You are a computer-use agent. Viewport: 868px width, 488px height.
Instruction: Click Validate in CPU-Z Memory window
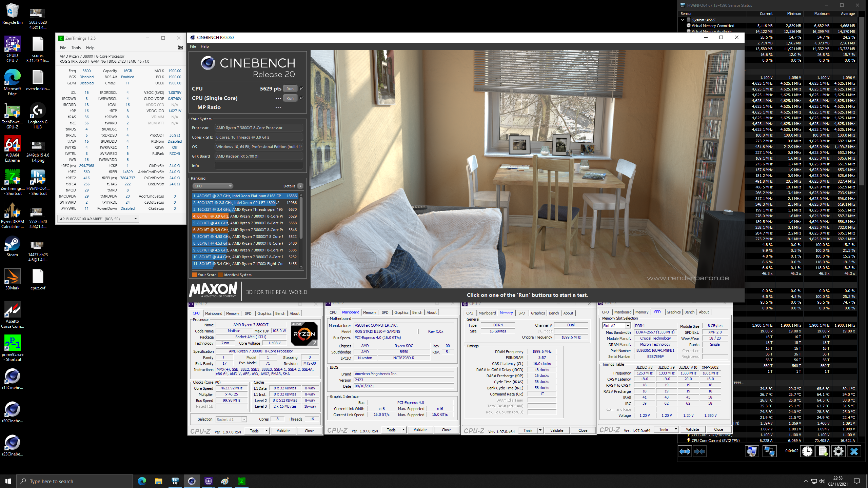pyautogui.click(x=557, y=430)
